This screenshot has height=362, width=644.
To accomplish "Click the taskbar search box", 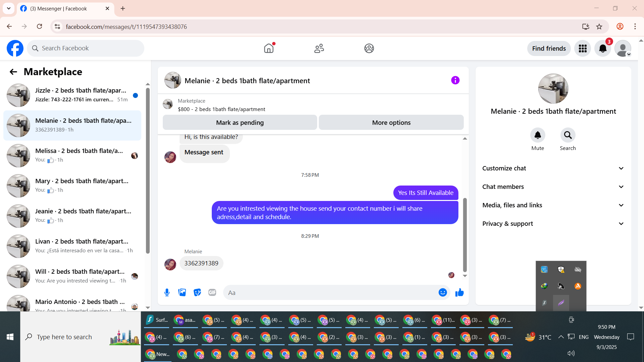I will click(81, 337).
